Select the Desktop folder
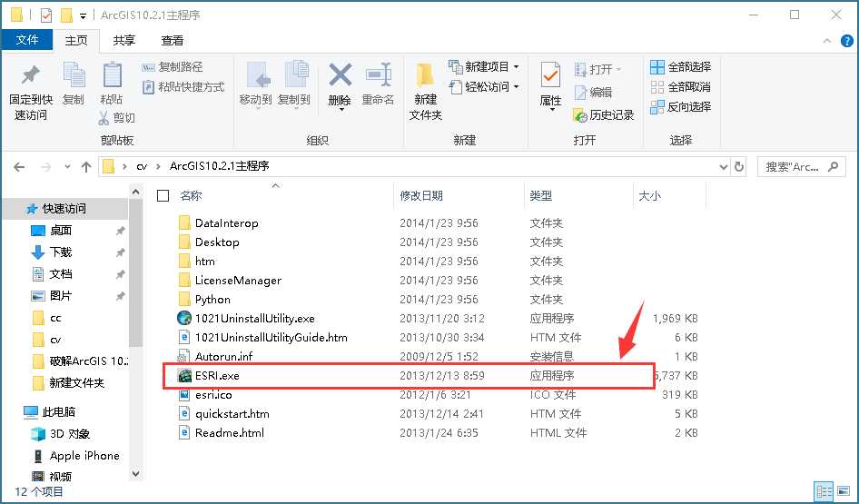 (217, 242)
